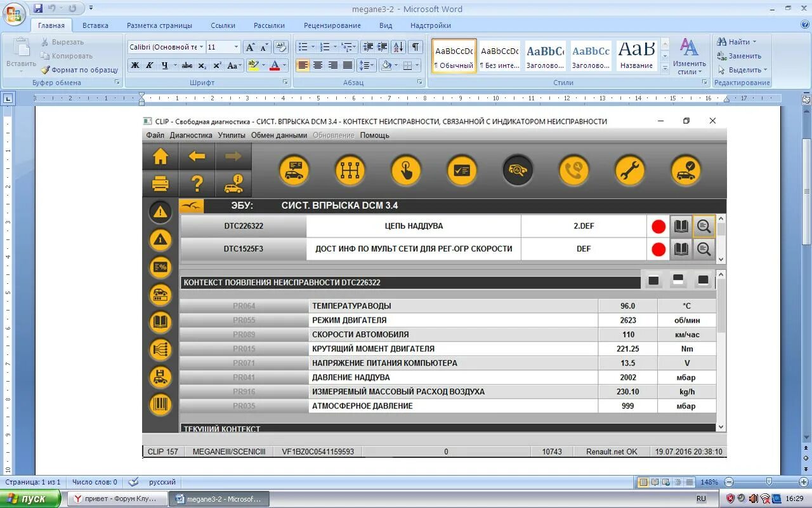Toggle subscript formatting
This screenshot has height=508, width=812.
click(202, 65)
